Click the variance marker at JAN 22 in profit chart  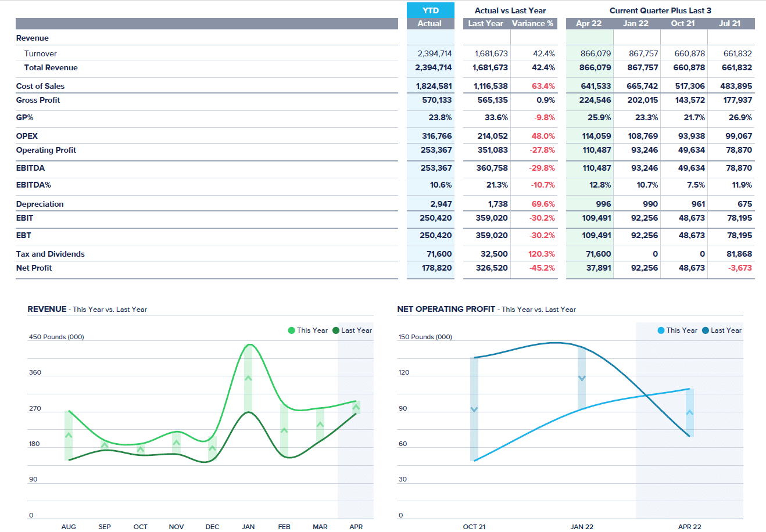[x=582, y=378]
